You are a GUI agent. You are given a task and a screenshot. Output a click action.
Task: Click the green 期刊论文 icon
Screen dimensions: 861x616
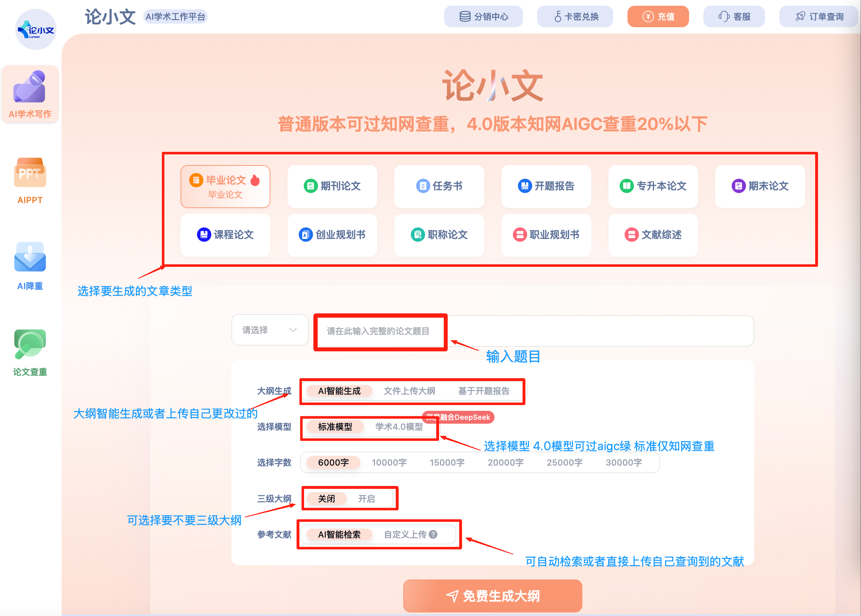(311, 186)
